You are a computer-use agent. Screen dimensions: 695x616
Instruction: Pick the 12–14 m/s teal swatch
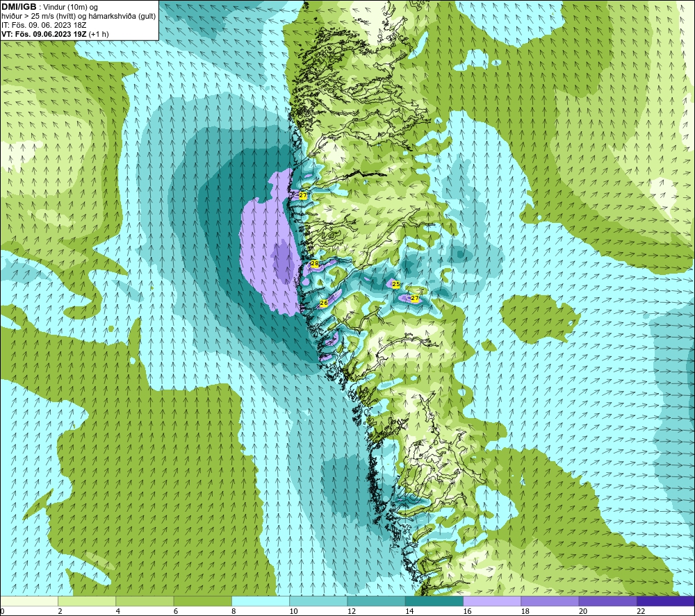(376, 601)
